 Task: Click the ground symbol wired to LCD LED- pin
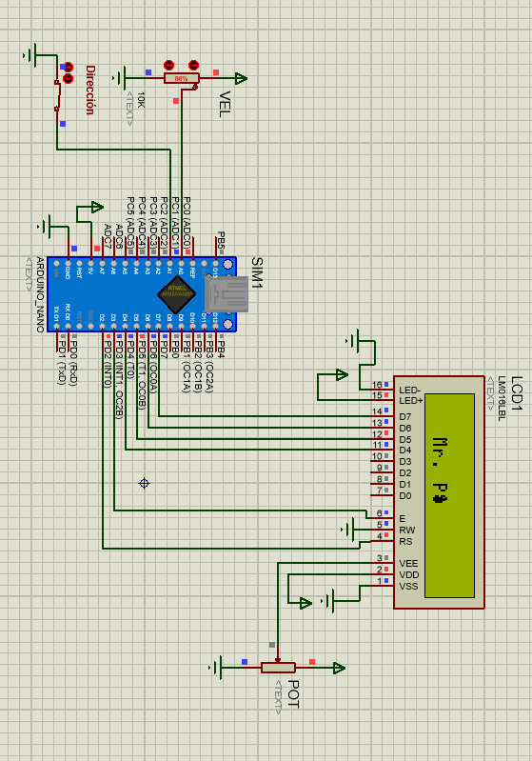click(354, 341)
